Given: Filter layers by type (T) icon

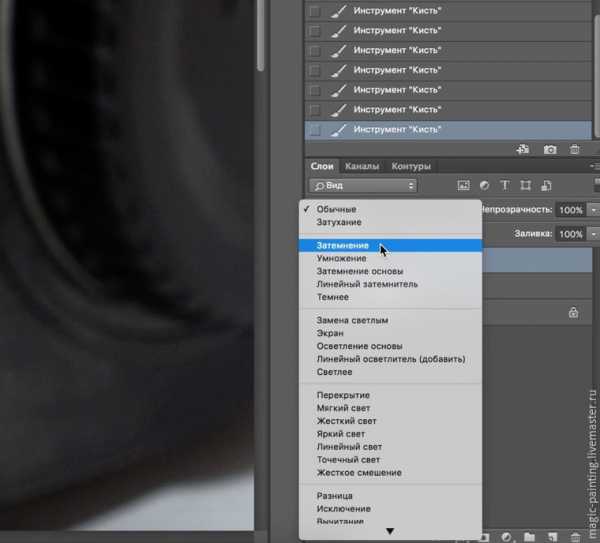Looking at the screenshot, I should pyautogui.click(x=505, y=186).
